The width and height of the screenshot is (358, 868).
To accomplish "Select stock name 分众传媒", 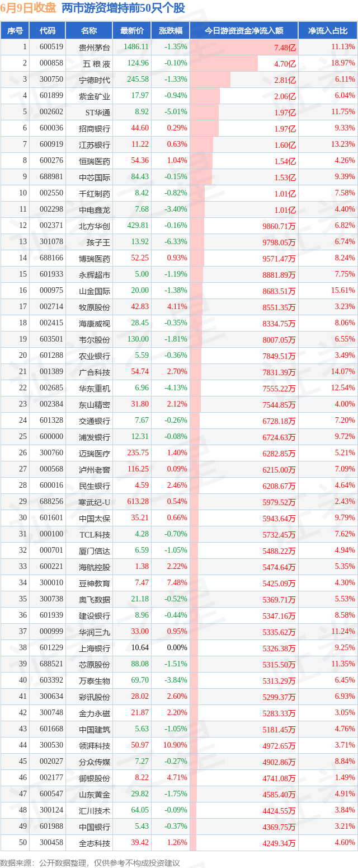I will [x=95, y=762].
